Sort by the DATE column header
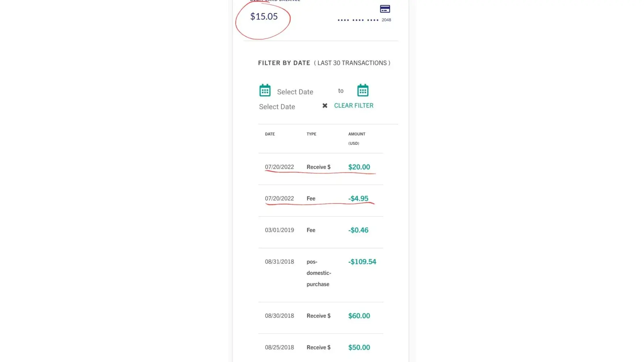Viewport: 644px width, 362px height. coord(270,134)
